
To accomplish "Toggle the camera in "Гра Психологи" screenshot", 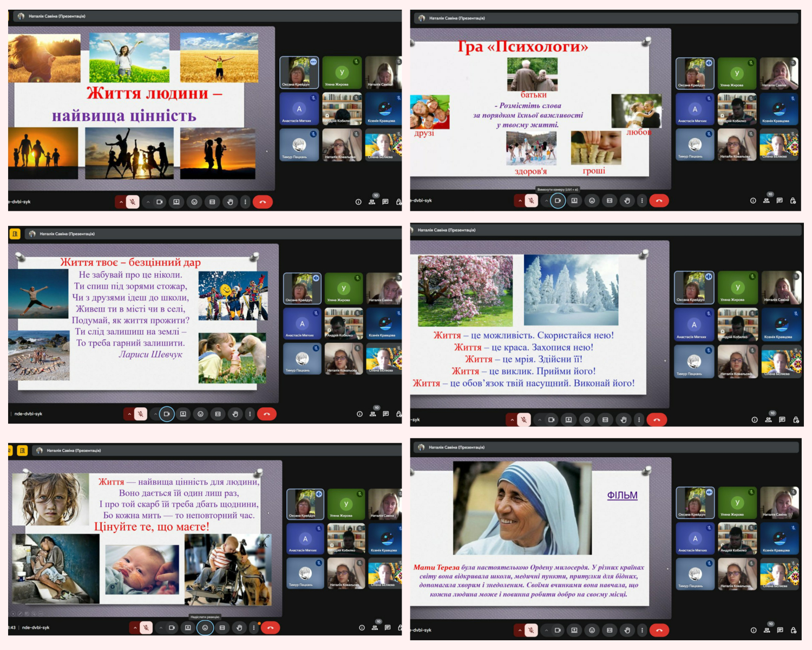I will click(x=558, y=200).
